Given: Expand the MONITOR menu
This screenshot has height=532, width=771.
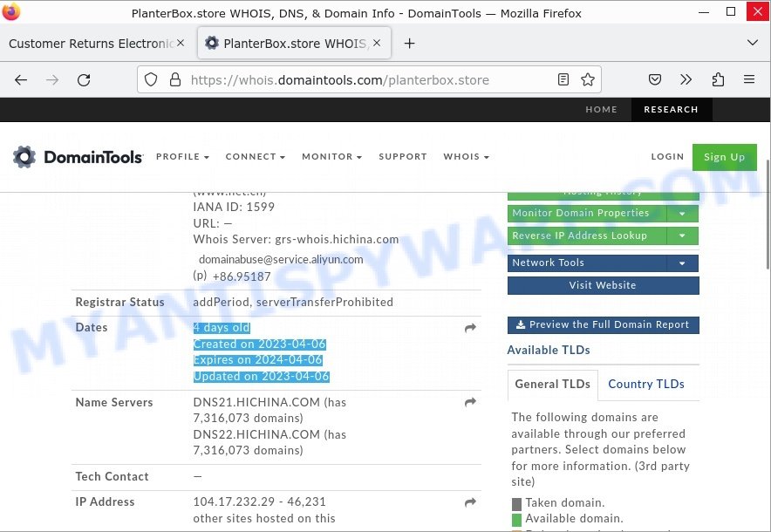Looking at the screenshot, I should click(x=332, y=156).
